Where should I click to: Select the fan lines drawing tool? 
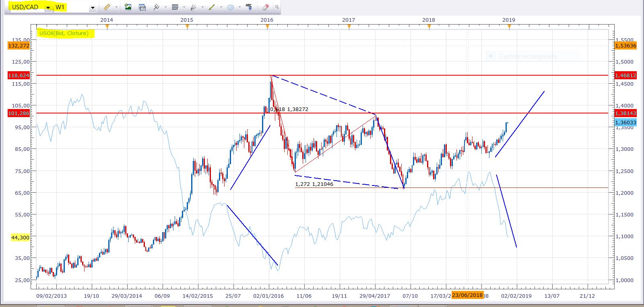(x=193, y=7)
